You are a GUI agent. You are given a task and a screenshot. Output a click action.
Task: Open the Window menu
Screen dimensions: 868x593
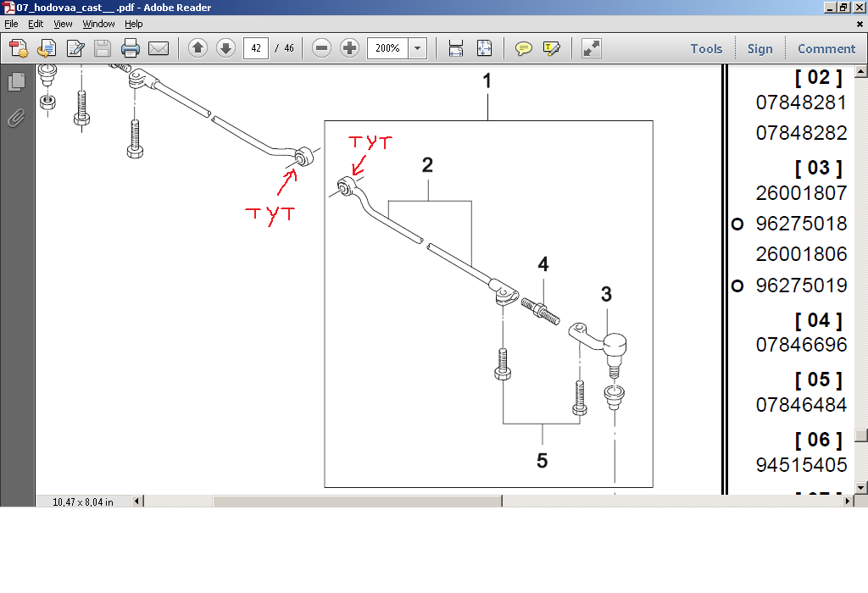(98, 24)
